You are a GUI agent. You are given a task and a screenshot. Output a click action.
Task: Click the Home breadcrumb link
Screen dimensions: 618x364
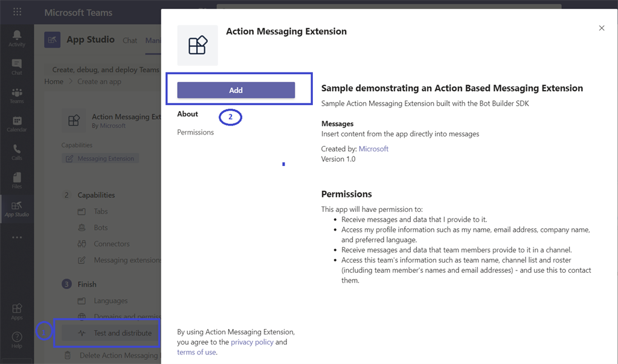(53, 81)
